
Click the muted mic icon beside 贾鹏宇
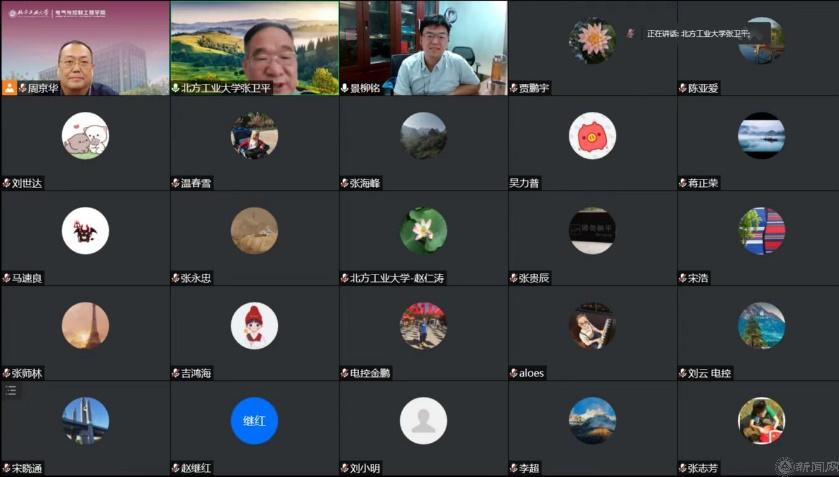coord(514,88)
